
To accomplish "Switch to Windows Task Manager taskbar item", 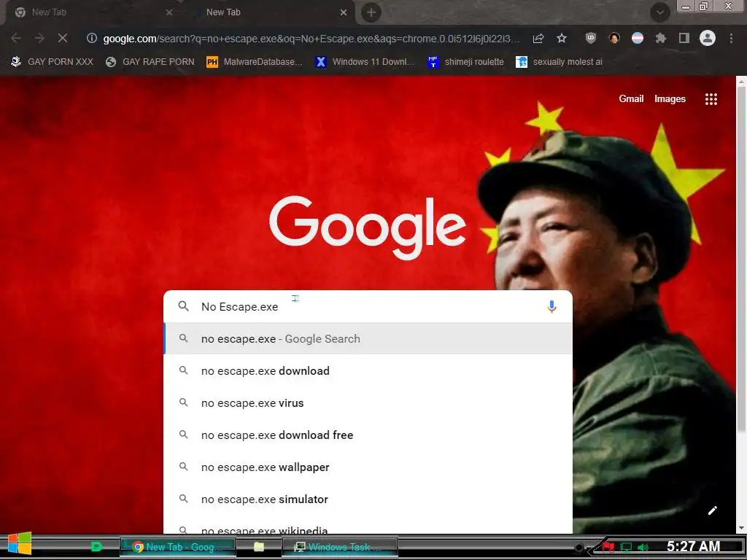I will point(340,547).
